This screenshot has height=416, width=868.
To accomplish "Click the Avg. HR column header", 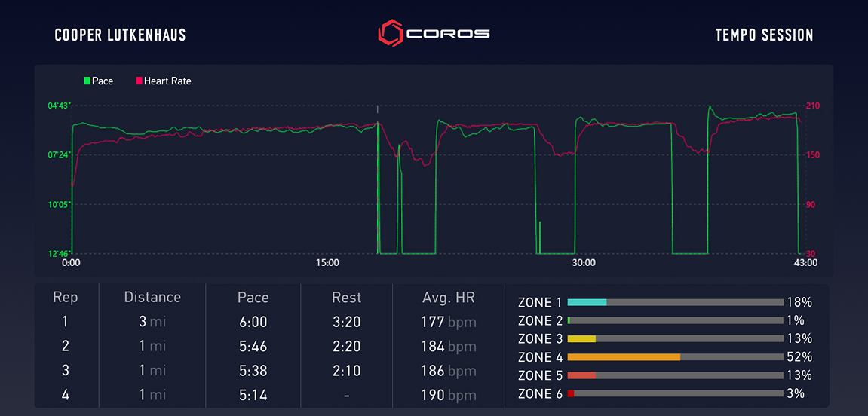I will 447,298.
